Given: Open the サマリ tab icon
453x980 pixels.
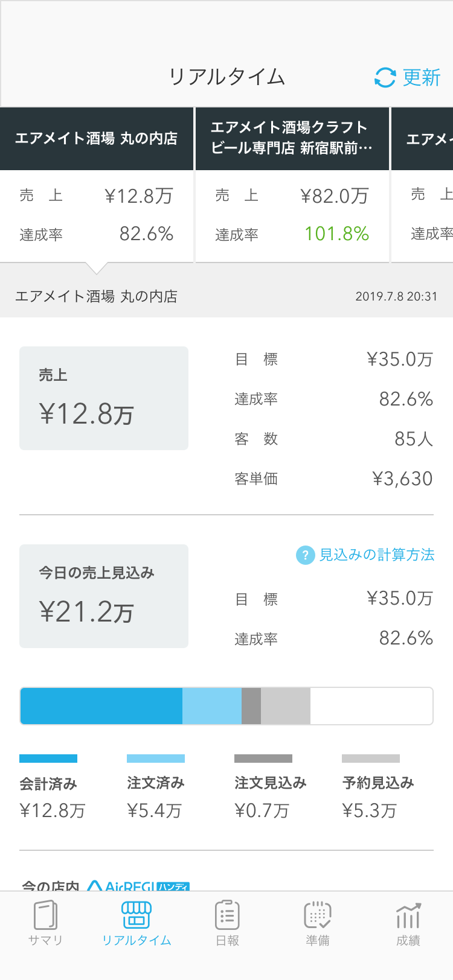Looking at the screenshot, I should (45, 915).
